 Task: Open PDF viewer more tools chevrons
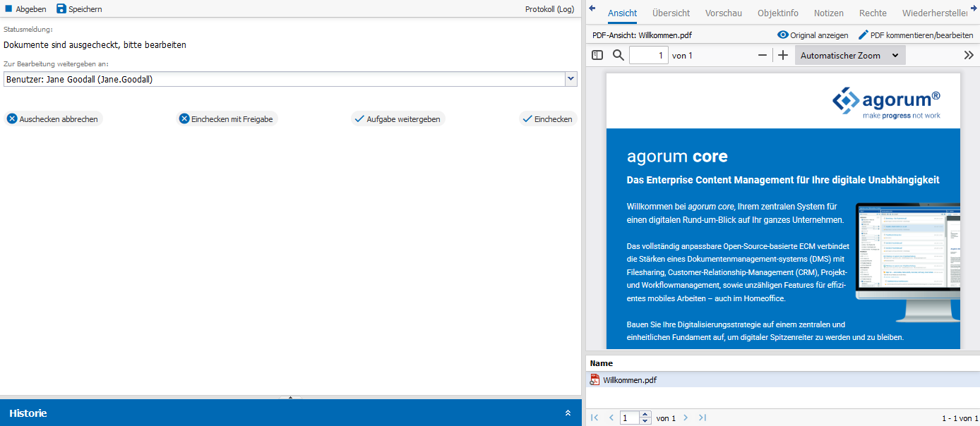click(969, 55)
